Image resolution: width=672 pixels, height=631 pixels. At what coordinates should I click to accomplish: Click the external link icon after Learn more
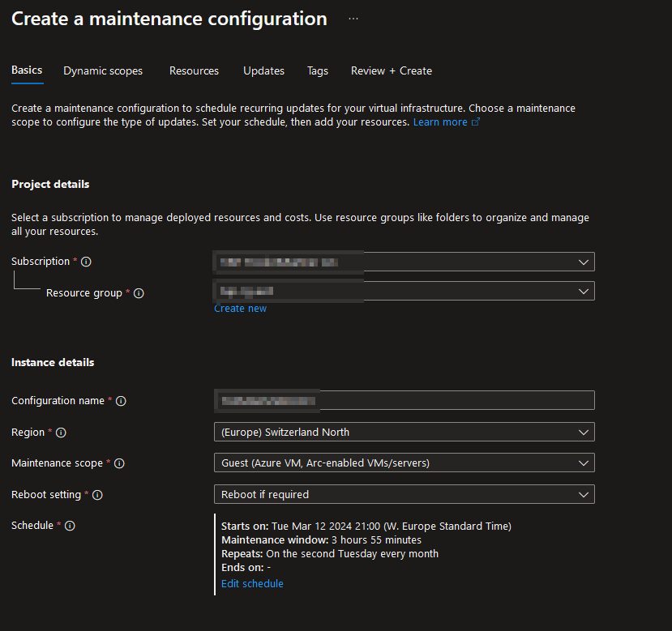[476, 122]
